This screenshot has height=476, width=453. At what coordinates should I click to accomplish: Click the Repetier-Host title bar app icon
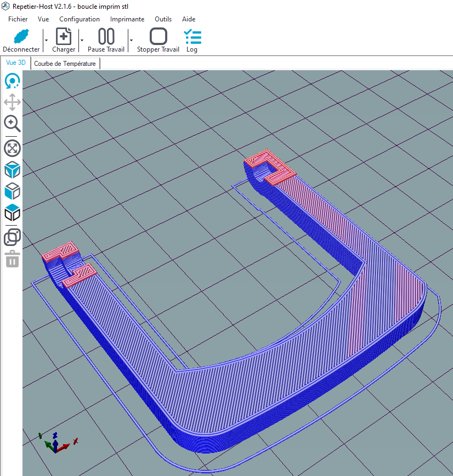click(5, 6)
